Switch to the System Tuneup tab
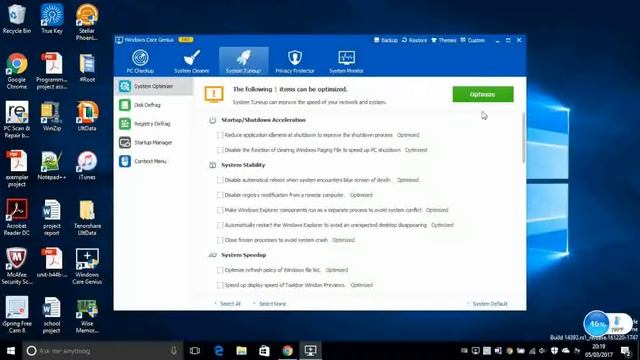This screenshot has width=640, height=360. 243,61
